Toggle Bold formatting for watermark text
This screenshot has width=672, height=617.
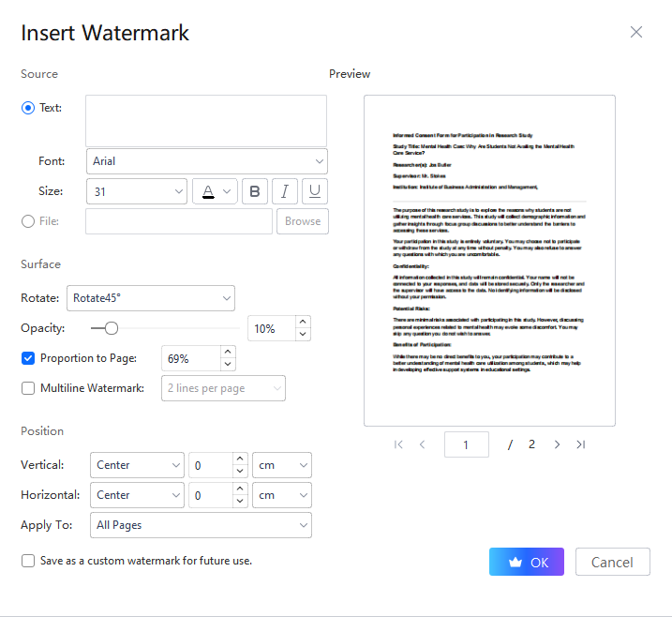click(255, 191)
